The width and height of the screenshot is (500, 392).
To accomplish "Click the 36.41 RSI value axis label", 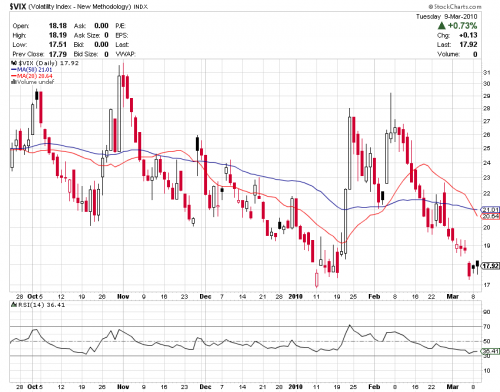I will [491, 351].
